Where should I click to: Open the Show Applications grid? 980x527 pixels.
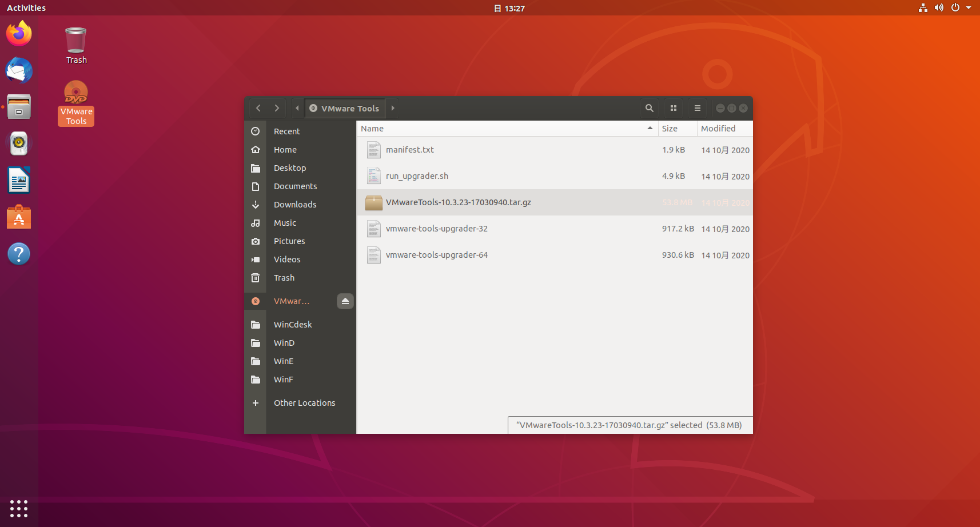19,509
